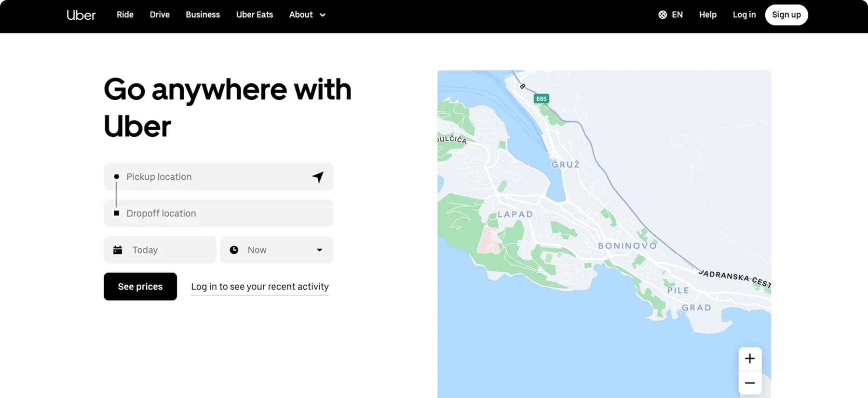868x398 pixels.
Task: Click the globe language icon
Action: [663, 15]
